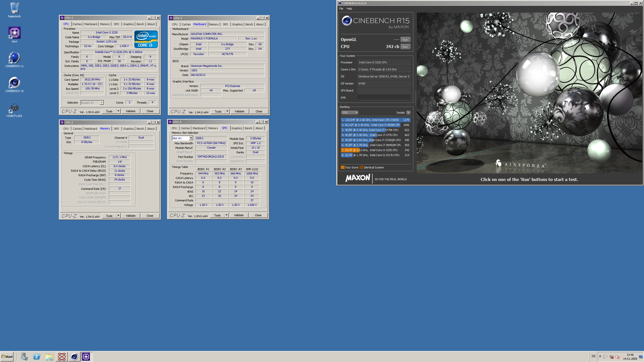The image size is (644, 362).
Task: Open the Papierkorb recycle bin icon
Action: click(14, 10)
